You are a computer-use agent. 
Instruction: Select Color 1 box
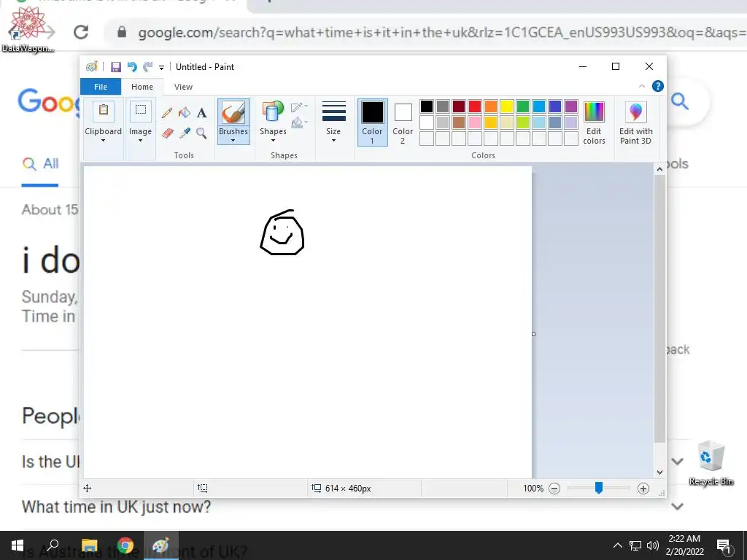tap(372, 122)
